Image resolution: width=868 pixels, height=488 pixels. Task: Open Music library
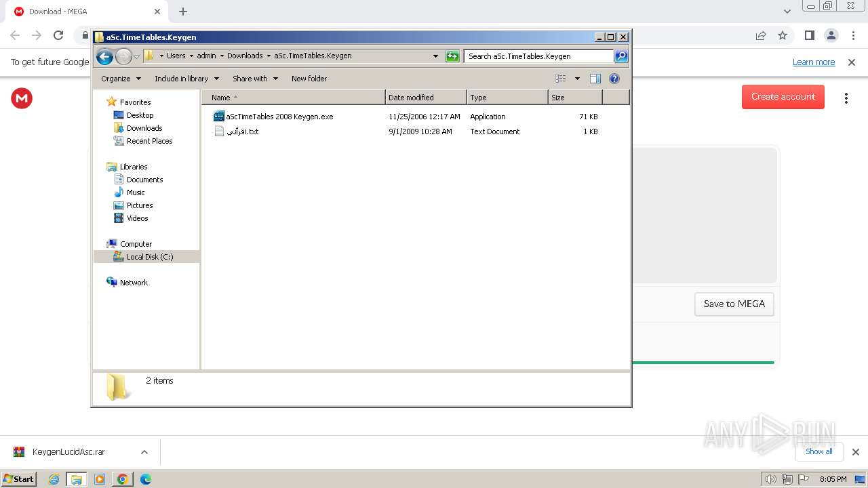pyautogui.click(x=136, y=192)
